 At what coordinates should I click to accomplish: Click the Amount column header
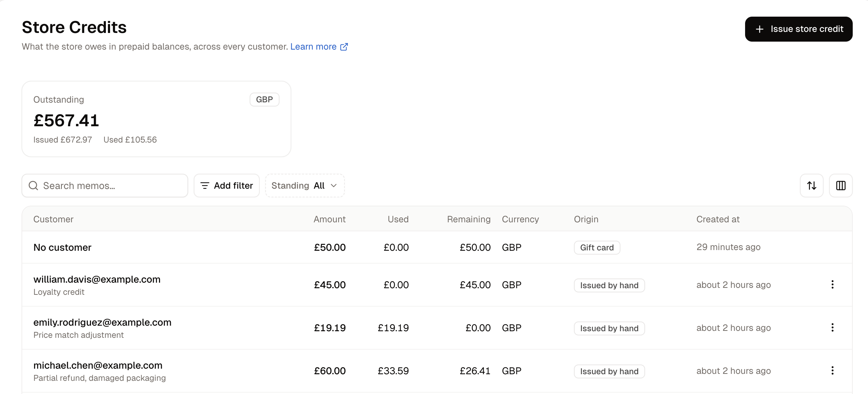click(x=329, y=219)
